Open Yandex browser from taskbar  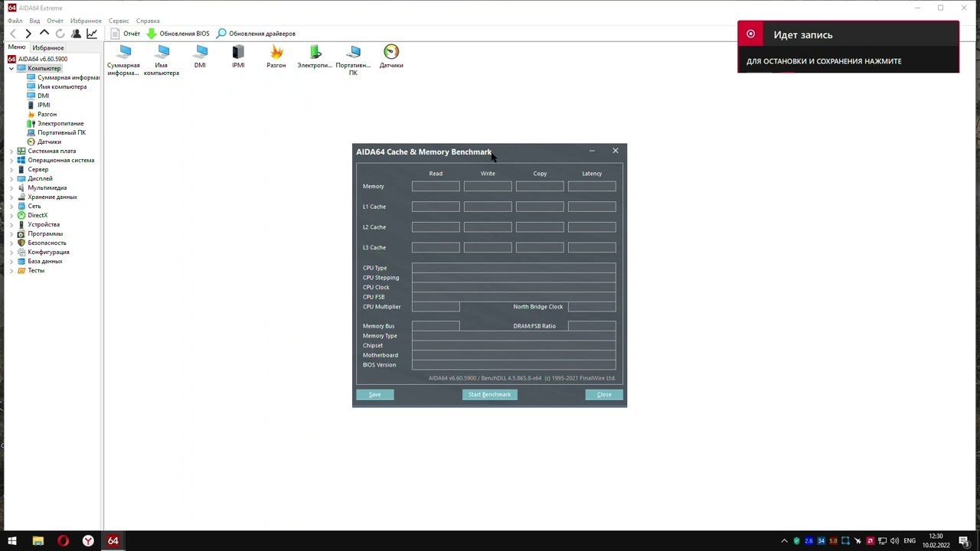(88, 541)
